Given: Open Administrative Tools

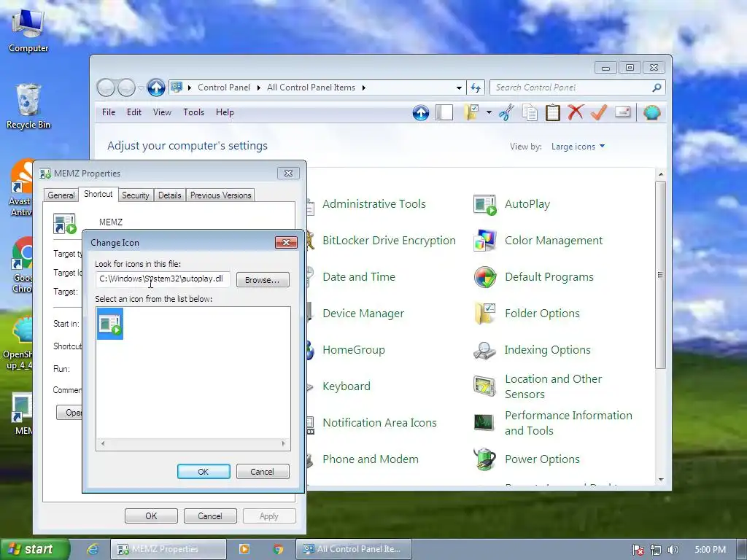Looking at the screenshot, I should [374, 204].
